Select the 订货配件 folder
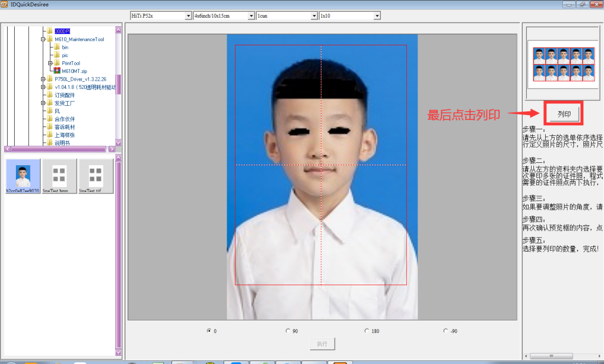Screen dimensions: 604x364 tap(65, 95)
